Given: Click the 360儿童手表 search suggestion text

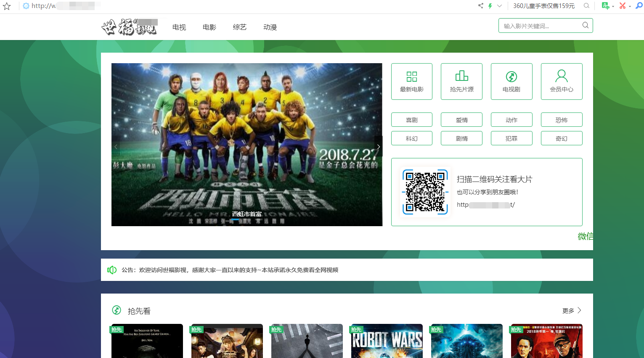Looking at the screenshot, I should (544, 6).
